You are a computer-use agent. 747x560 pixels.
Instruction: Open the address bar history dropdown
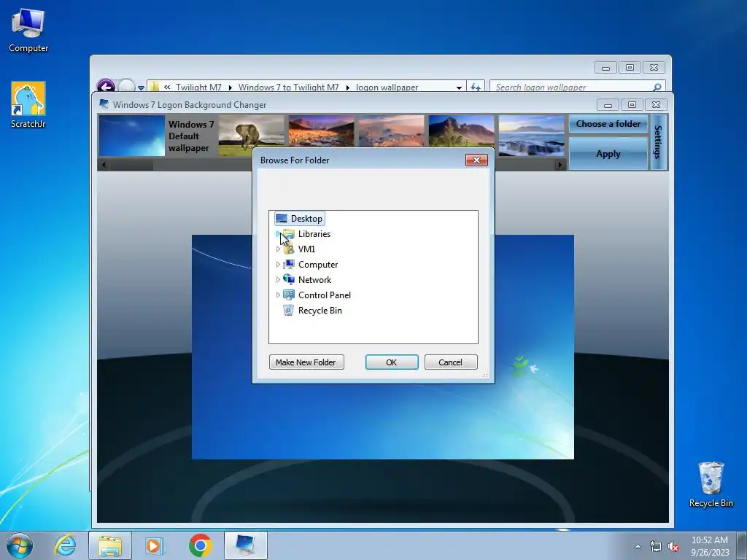click(x=459, y=87)
